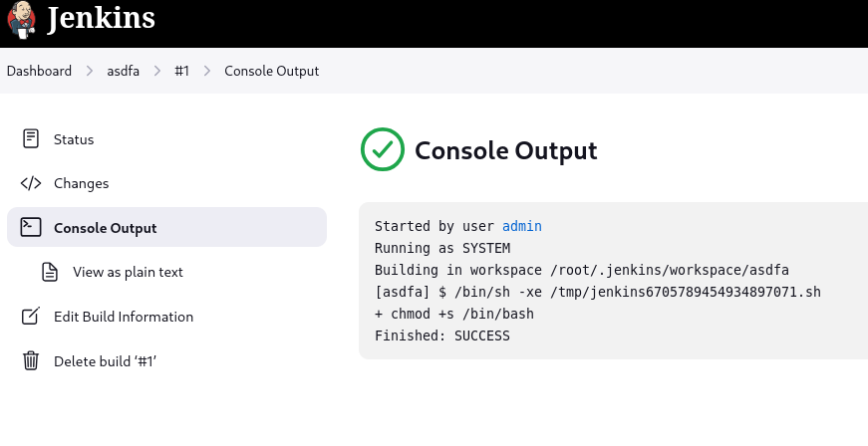Image resolution: width=868 pixels, height=446 pixels.
Task: Select Edit Build Information in sidebar
Action: (x=166, y=317)
